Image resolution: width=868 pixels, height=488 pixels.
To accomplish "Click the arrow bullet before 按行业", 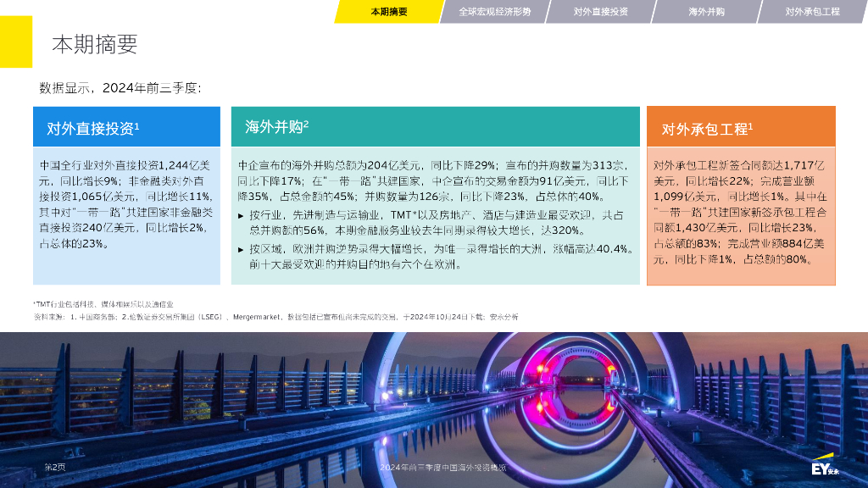I will click(x=241, y=216).
